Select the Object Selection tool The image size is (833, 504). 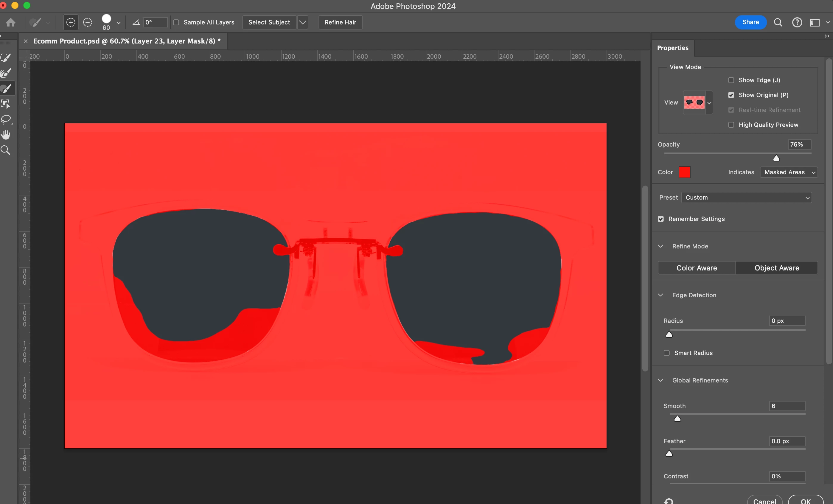point(6,103)
